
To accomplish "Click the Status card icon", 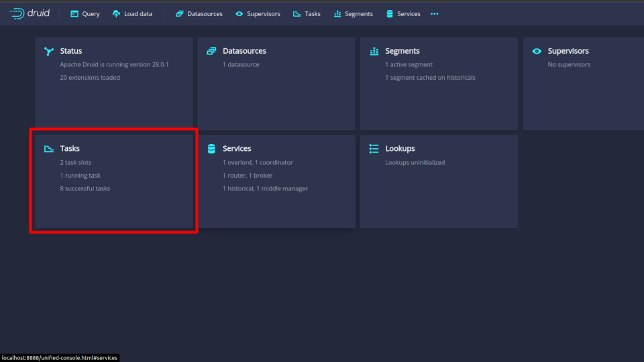I will [48, 51].
